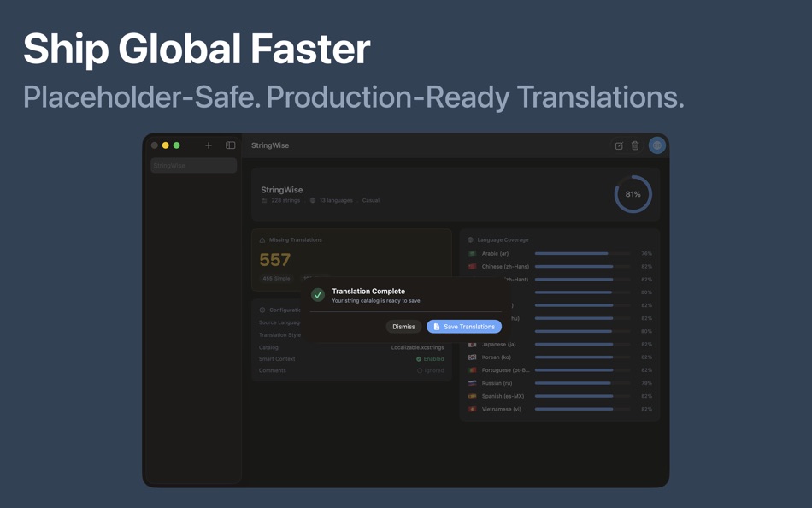Open the globe profile icon top right
The image size is (812, 508).
[656, 145]
